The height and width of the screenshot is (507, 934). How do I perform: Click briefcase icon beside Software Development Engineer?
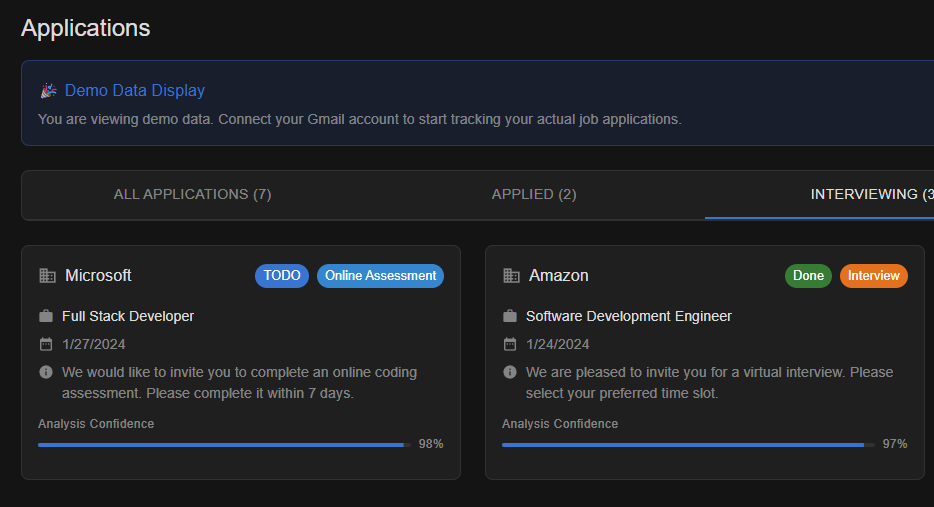(x=510, y=317)
